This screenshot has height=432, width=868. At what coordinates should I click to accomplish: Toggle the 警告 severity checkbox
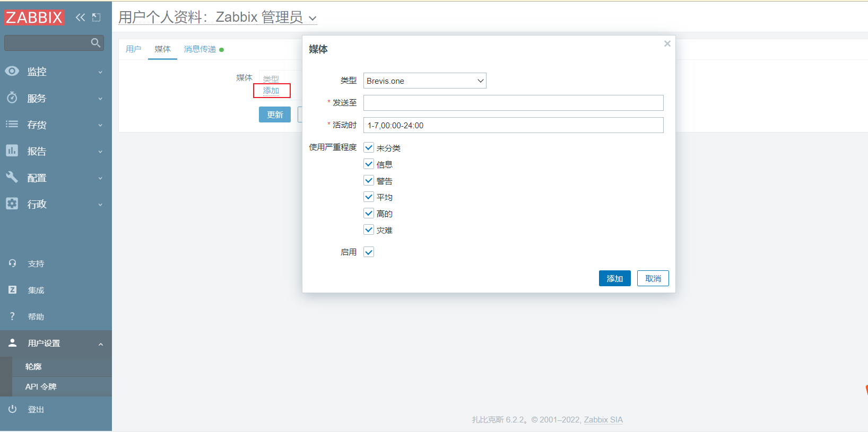tap(369, 180)
